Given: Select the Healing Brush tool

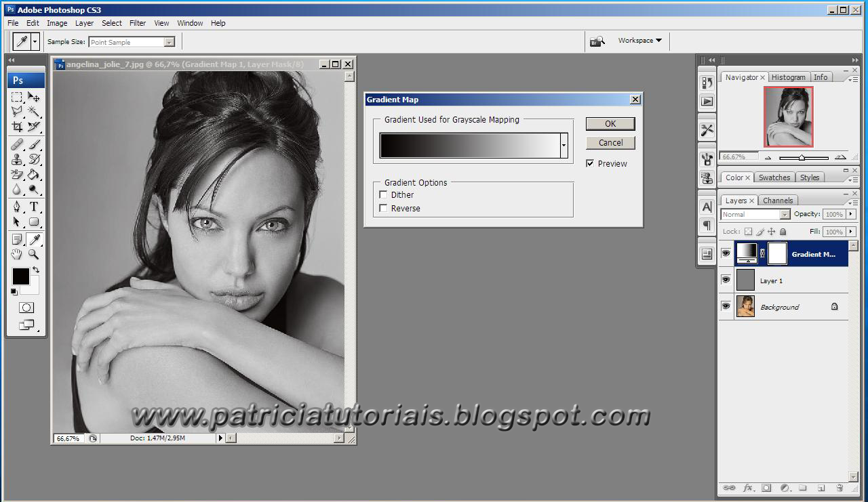Looking at the screenshot, I should (18, 144).
